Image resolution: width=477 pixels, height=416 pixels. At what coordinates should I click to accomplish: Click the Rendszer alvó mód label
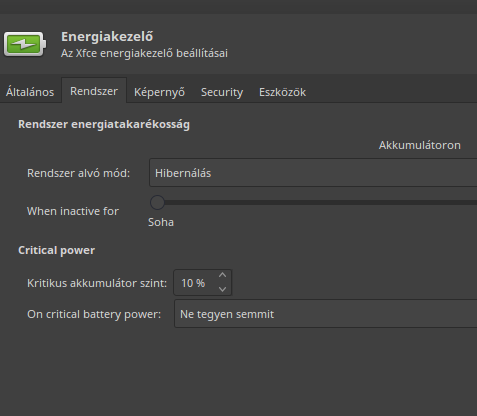pos(78,173)
